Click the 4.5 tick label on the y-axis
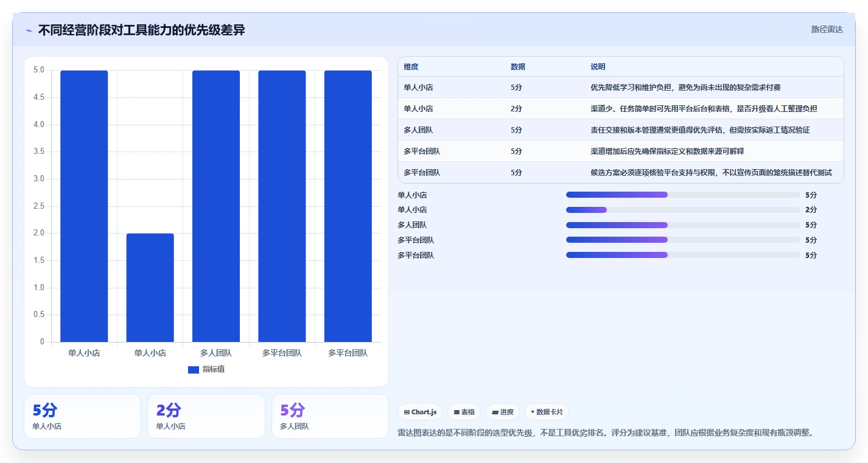Viewport: 868px width, 463px height. click(x=38, y=97)
